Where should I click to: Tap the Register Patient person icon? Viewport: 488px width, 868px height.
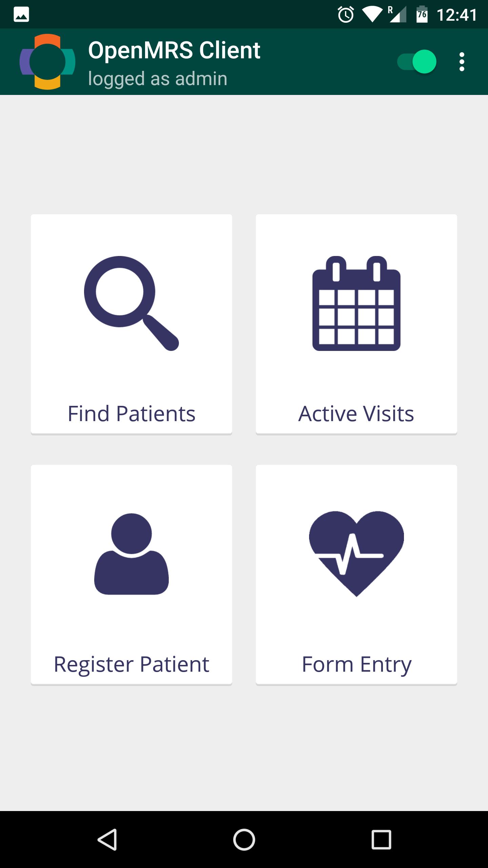(131, 554)
